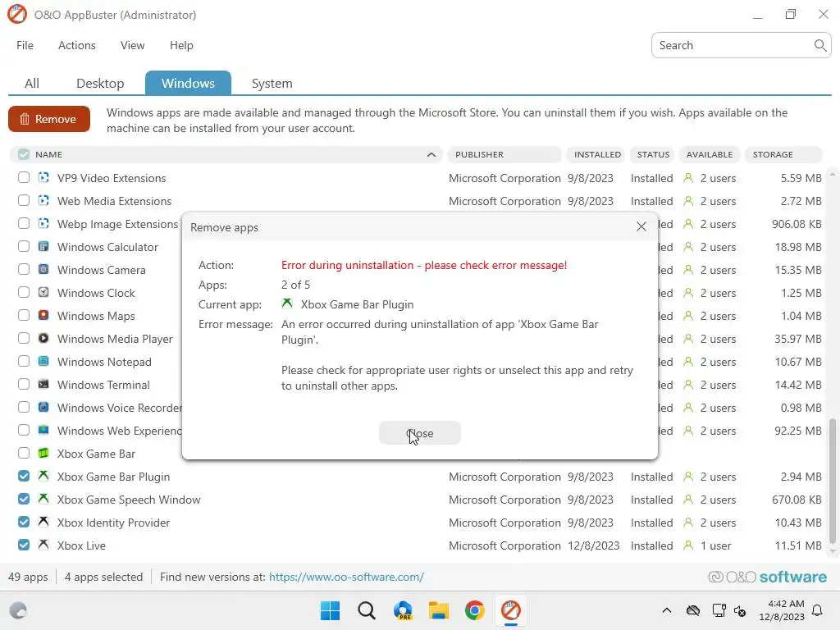Show hidden icons in the system tray

tap(666, 610)
